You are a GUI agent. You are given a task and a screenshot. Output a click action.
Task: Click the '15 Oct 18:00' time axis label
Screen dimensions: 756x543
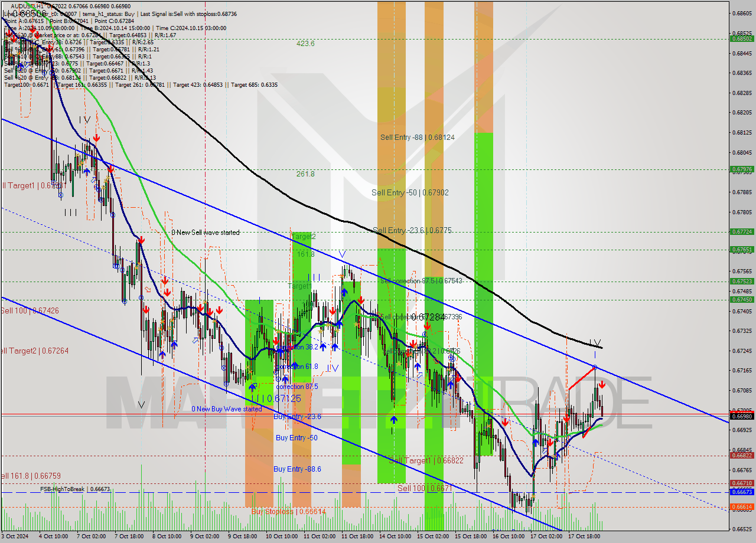point(471,537)
